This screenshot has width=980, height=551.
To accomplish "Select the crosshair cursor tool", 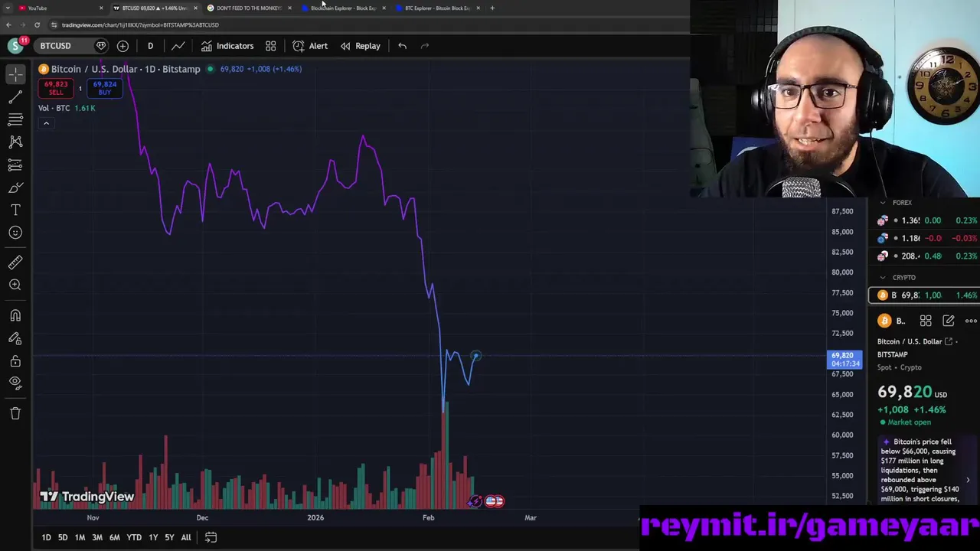I will pyautogui.click(x=15, y=74).
